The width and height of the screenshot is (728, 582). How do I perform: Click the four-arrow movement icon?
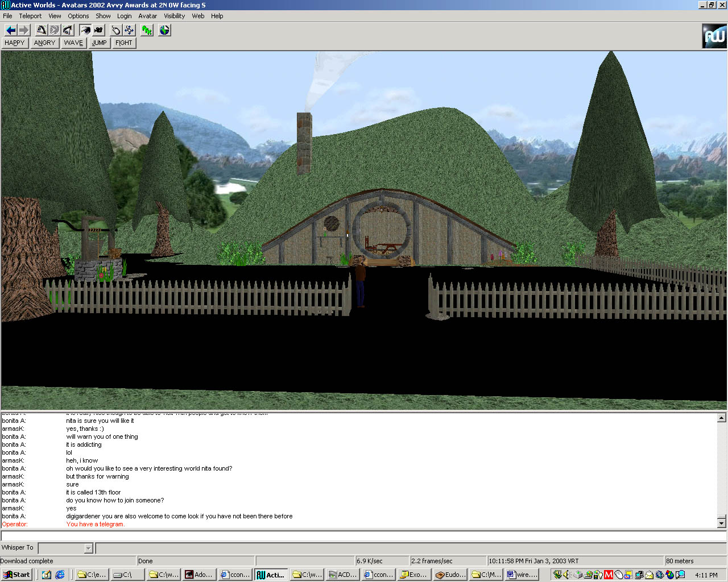pos(129,30)
